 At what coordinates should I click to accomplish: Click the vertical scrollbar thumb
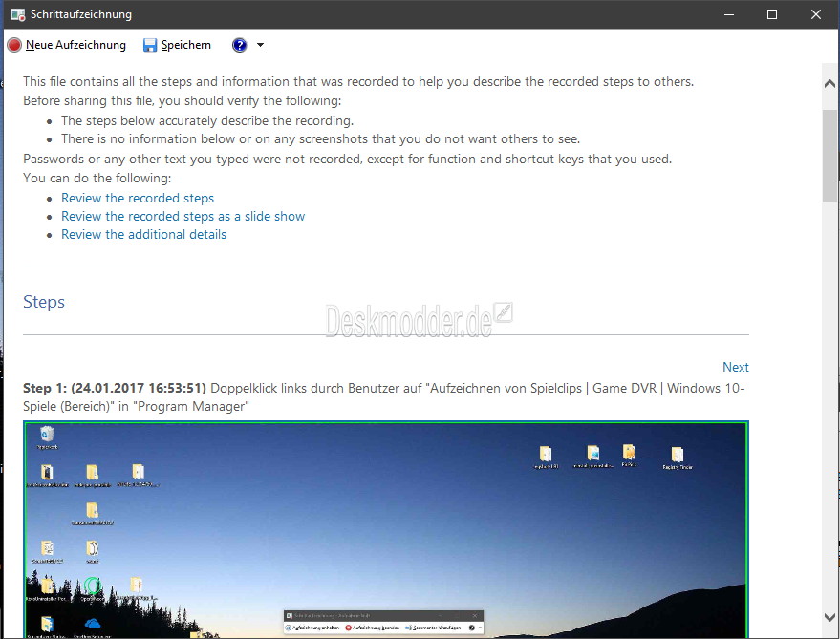tap(829, 153)
